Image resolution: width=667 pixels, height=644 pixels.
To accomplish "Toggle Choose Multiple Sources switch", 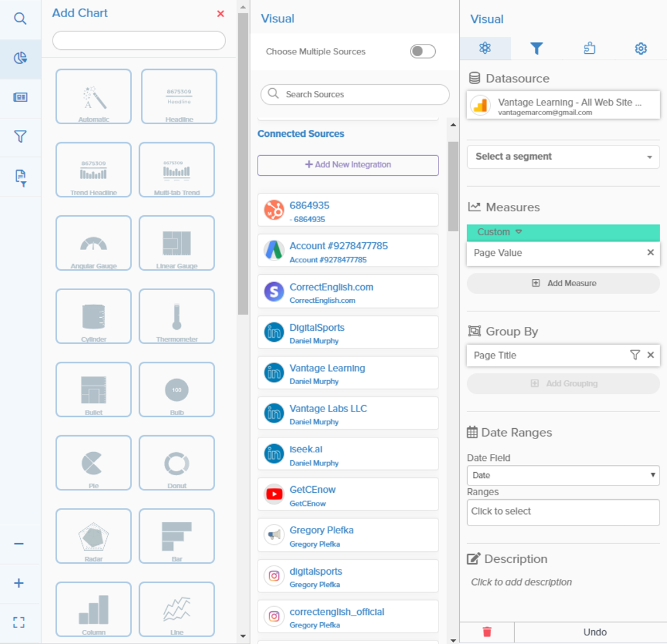I will click(x=423, y=52).
